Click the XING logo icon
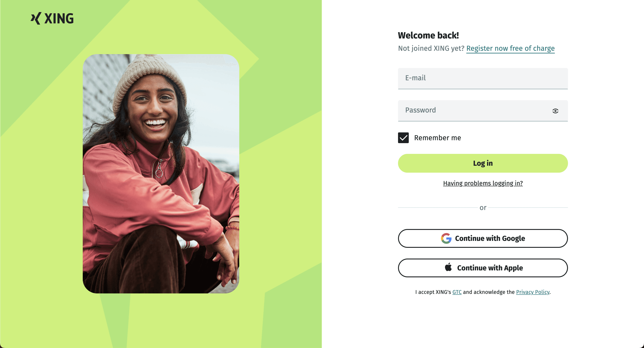This screenshot has height=348, width=644. (x=36, y=18)
